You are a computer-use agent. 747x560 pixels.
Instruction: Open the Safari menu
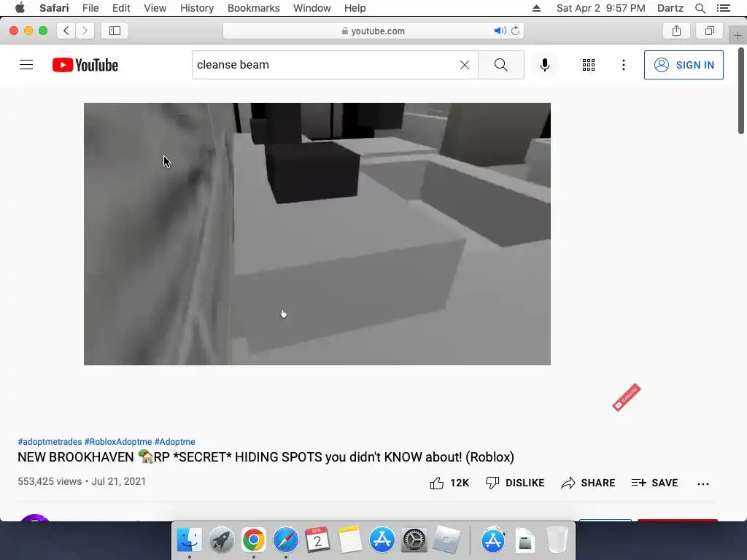tap(54, 8)
